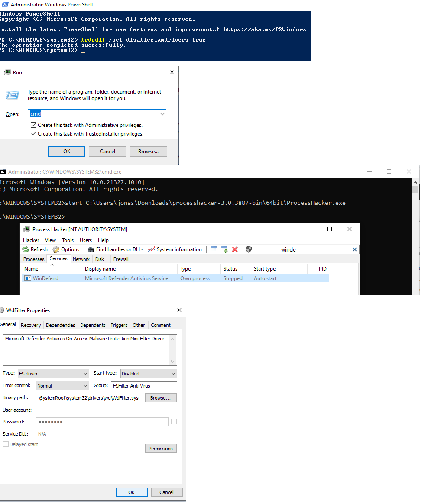Image resolution: width=428 pixels, height=504 pixels.
Task: Click OK in the Run dialog
Action: (x=67, y=152)
